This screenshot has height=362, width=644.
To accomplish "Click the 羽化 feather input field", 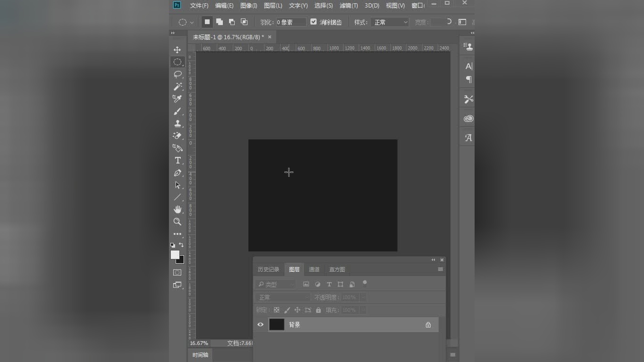I will pyautogui.click(x=291, y=22).
